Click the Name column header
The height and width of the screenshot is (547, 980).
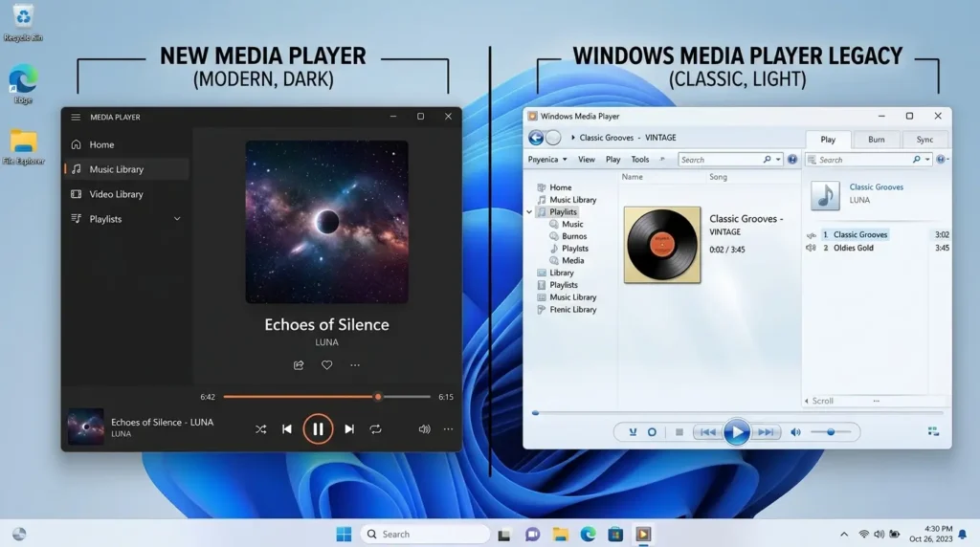tap(632, 177)
